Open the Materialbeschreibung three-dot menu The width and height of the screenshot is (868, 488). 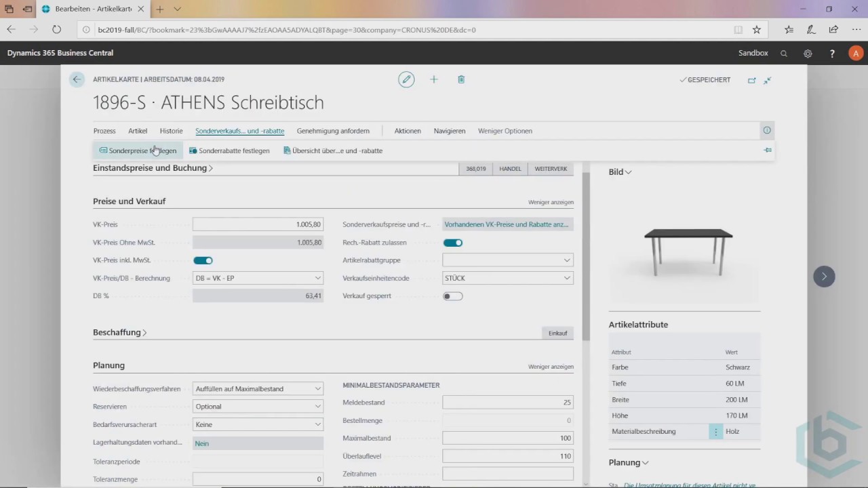715,432
